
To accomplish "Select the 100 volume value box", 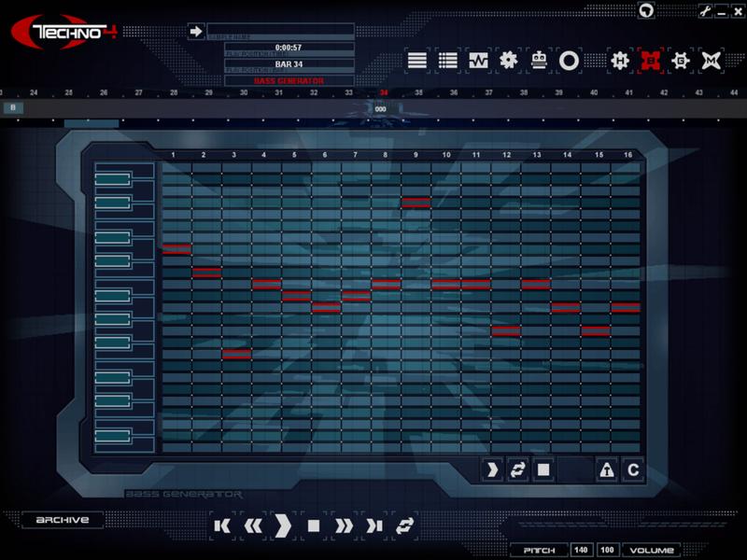I will pyautogui.click(x=607, y=550).
